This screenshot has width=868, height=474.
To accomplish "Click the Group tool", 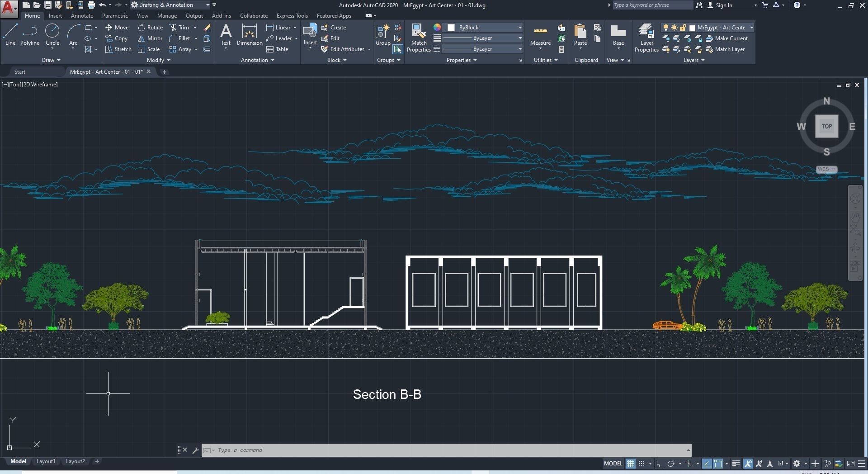I will pos(383,35).
